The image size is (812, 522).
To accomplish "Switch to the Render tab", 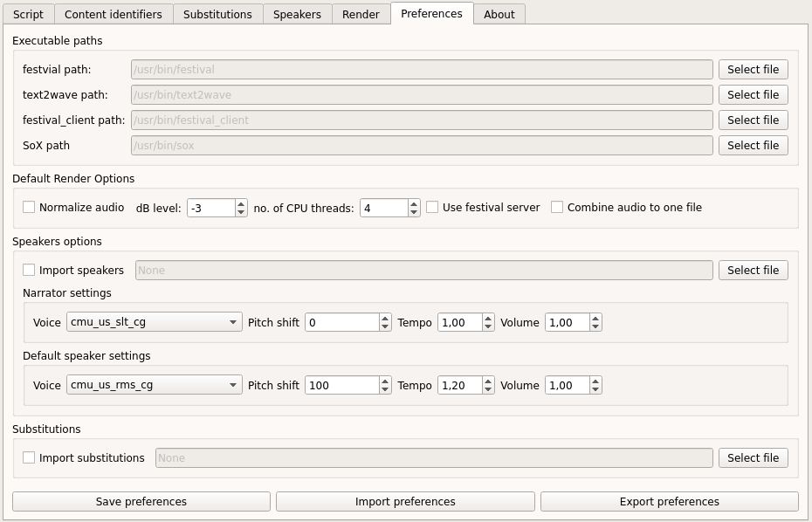I will 361,14.
